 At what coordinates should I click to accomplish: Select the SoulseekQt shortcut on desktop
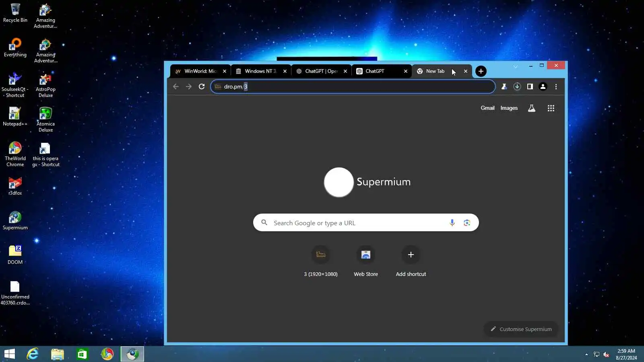click(x=15, y=85)
